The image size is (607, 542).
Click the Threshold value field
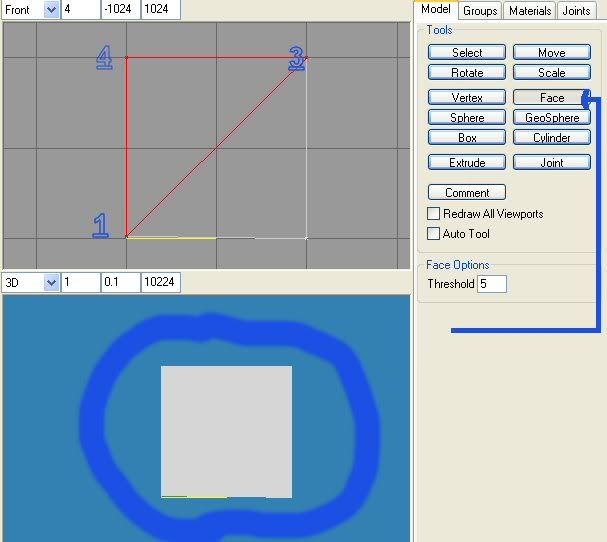[x=492, y=284]
